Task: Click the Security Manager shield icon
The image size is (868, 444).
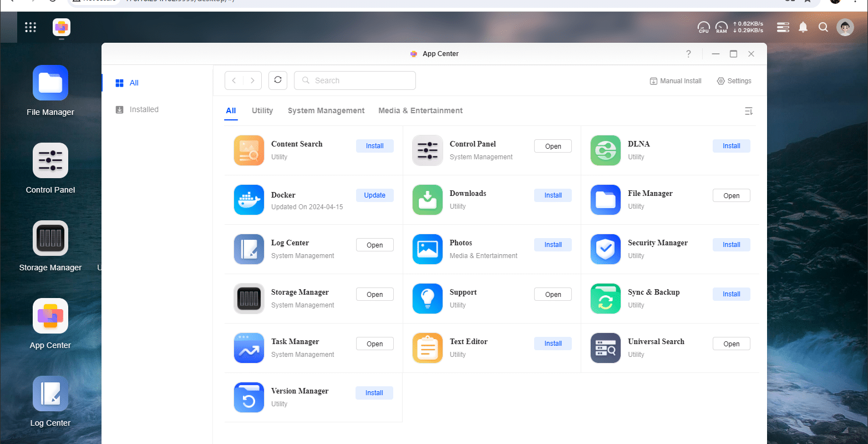Action: [x=606, y=249]
